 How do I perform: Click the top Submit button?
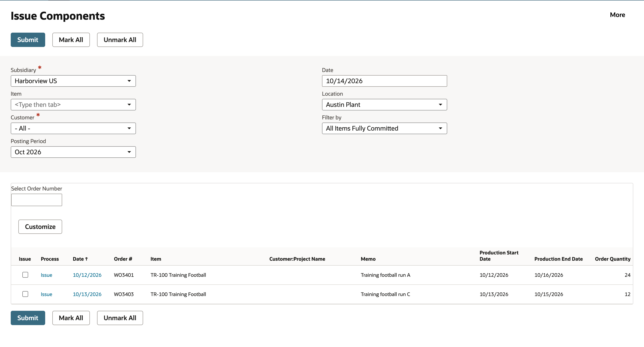tap(28, 40)
